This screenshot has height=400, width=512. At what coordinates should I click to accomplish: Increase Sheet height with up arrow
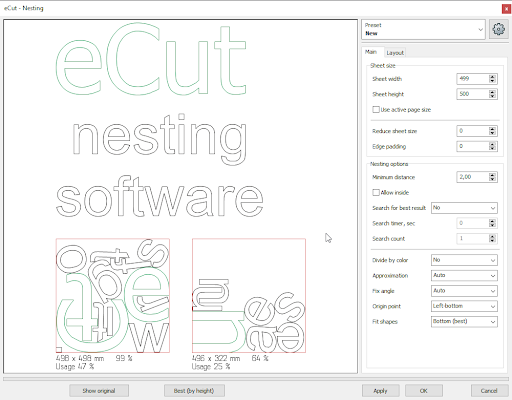coord(492,92)
